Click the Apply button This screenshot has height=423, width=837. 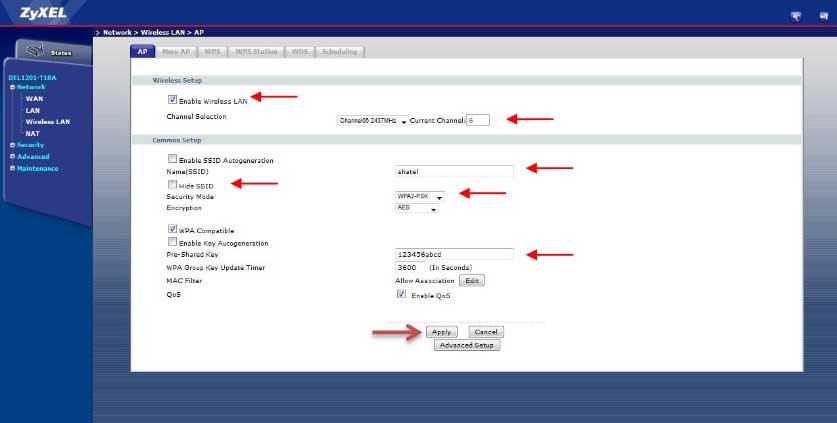[442, 332]
